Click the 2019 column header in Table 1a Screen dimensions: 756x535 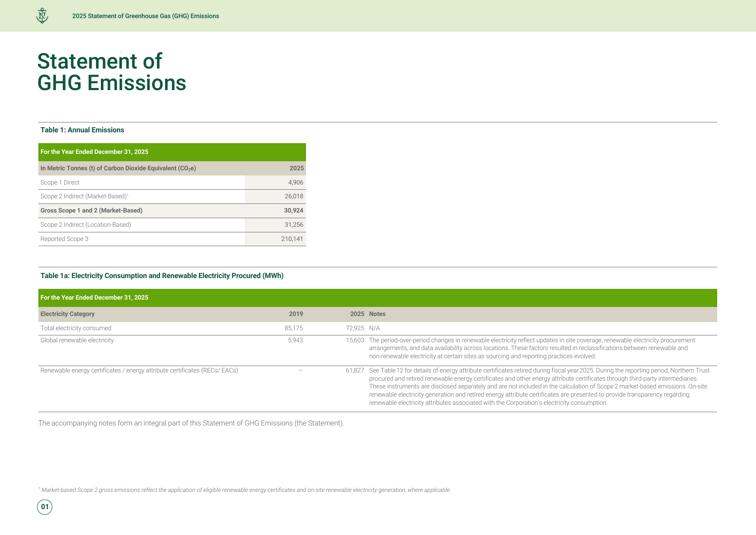[296, 314]
